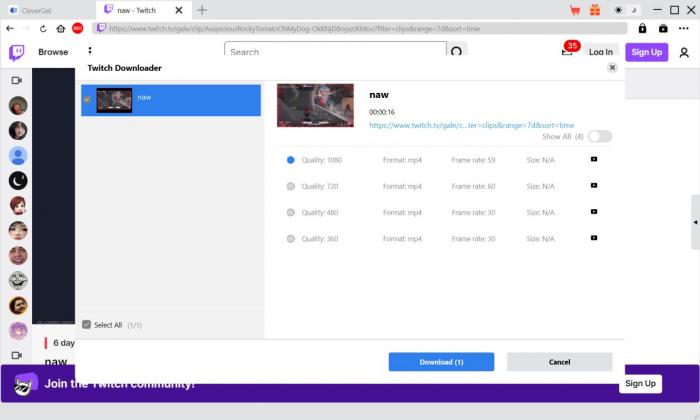
Task: Navigate back with the arrow icon
Action: [x=10, y=29]
